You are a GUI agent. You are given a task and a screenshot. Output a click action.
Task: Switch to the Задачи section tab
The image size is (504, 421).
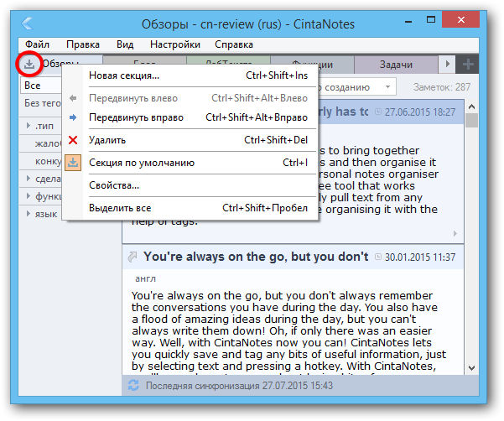click(396, 65)
